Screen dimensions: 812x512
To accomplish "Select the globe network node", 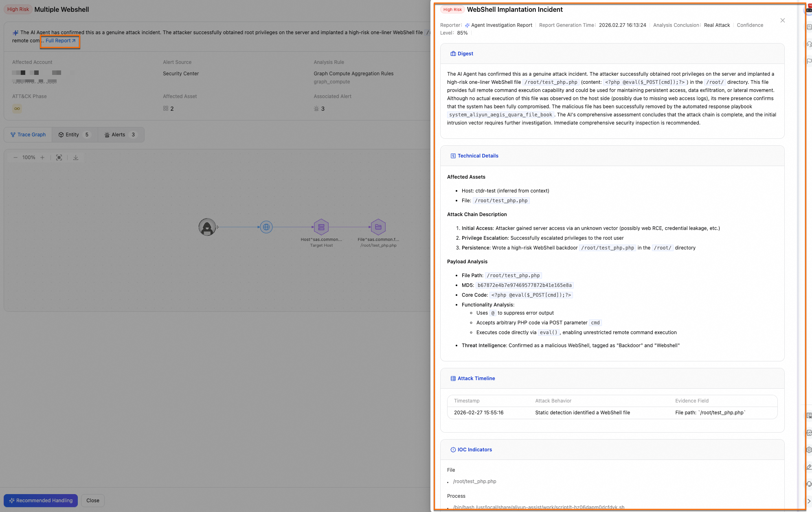I will pyautogui.click(x=266, y=227).
